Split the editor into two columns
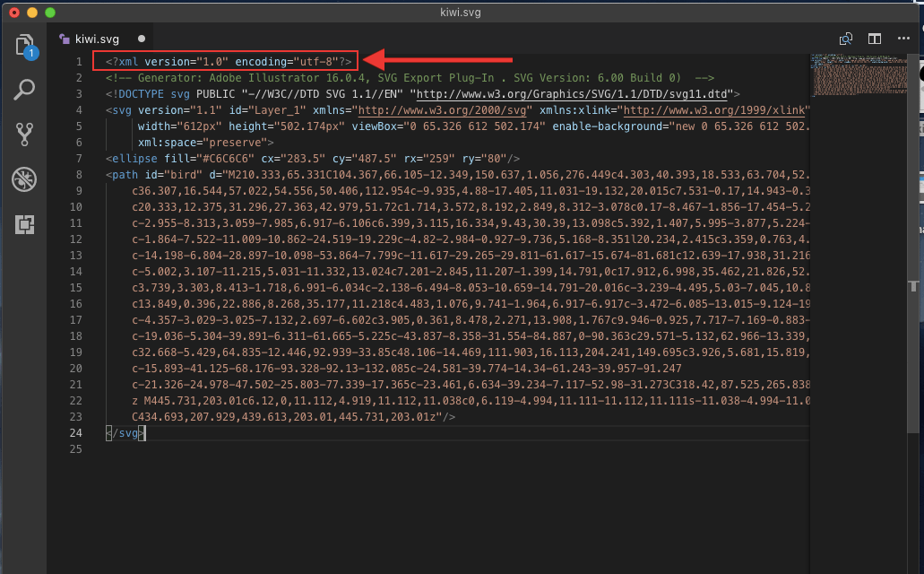924x574 pixels. (x=874, y=39)
